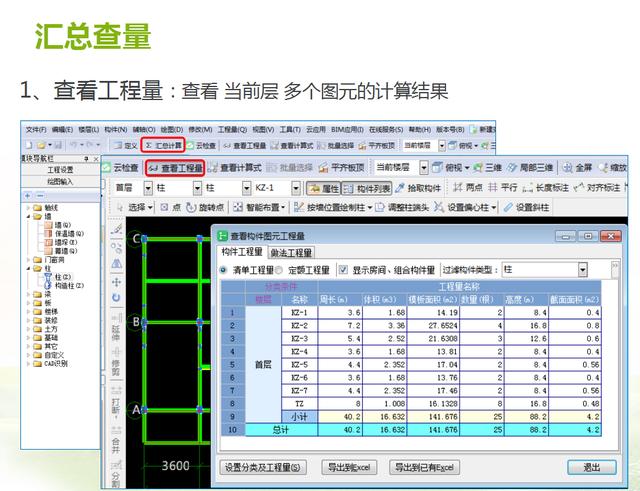The width and height of the screenshot is (640, 491).
Task: Click 拾取构件 tool
Action: tap(418, 188)
